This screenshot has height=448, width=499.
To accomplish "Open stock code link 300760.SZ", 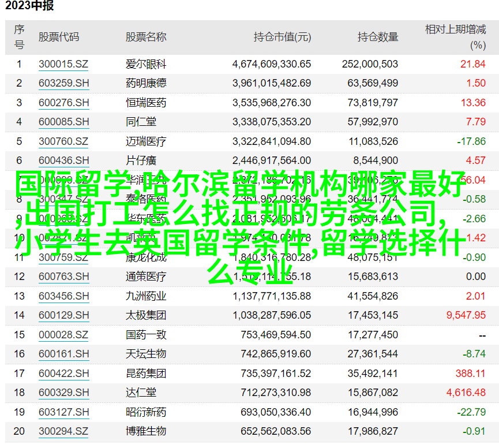I will coord(63,141).
